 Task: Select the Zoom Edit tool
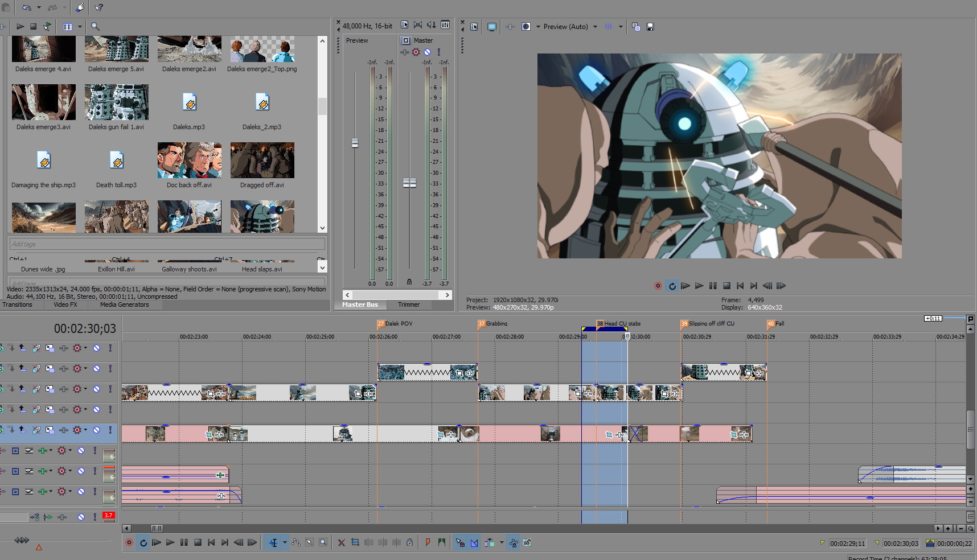pyautogui.click(x=323, y=543)
